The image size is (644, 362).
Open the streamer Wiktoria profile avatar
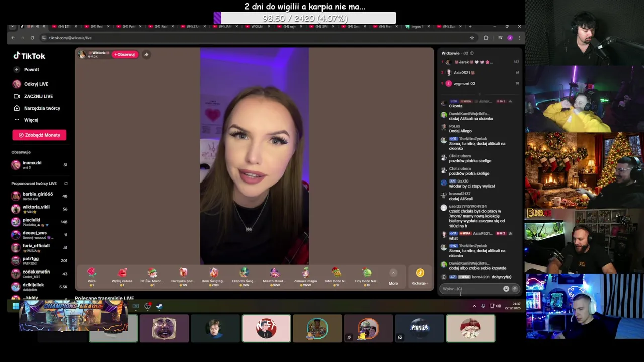point(82,54)
